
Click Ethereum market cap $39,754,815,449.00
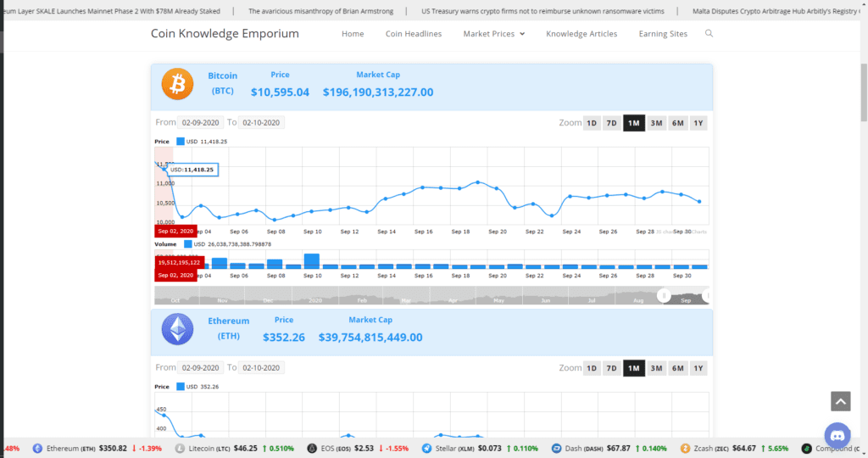pyautogui.click(x=370, y=338)
